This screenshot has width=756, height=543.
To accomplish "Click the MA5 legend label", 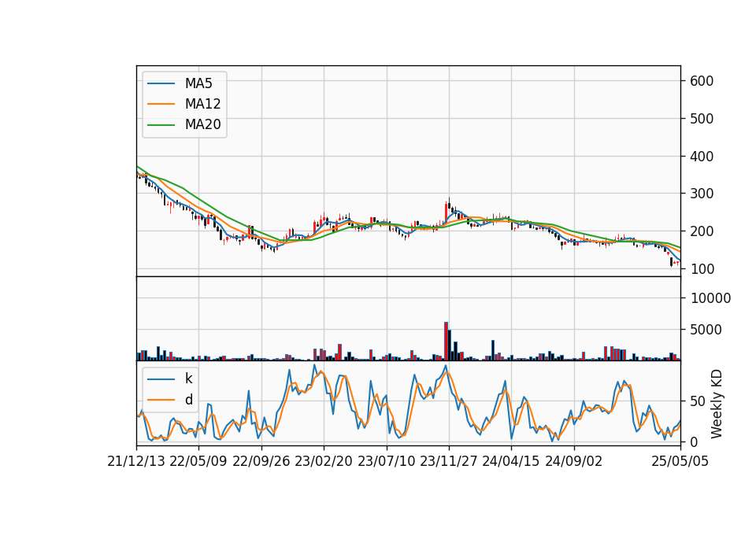I will point(198,83).
